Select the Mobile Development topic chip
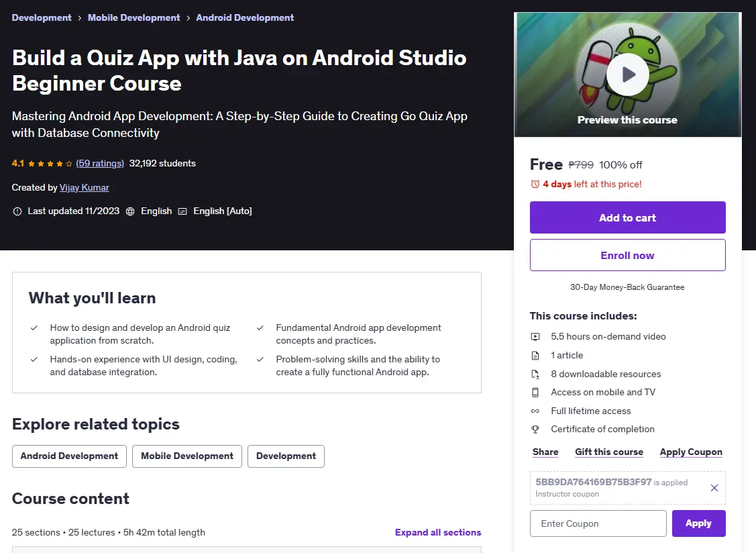This screenshot has height=553, width=756. [187, 456]
